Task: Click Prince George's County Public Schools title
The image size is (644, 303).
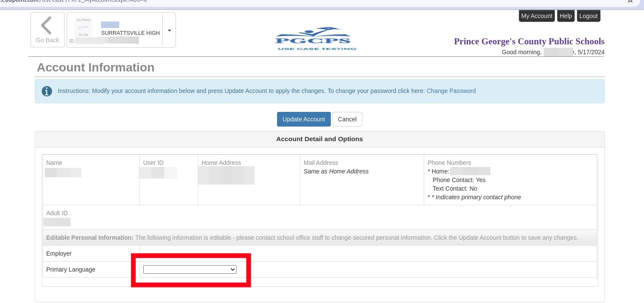Action: click(x=529, y=41)
